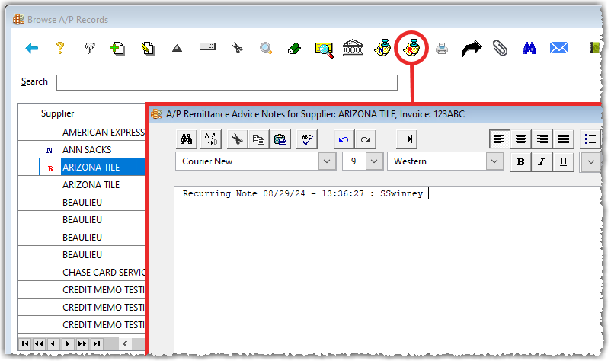Click the yellow screen magnifier icon
Screen dimensions: 611x364
pos(324,49)
